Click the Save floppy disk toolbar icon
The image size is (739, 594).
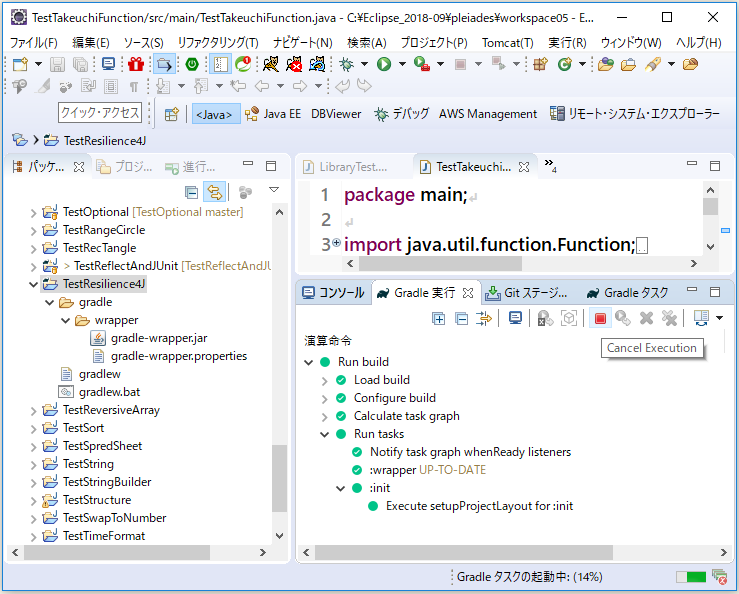point(57,64)
